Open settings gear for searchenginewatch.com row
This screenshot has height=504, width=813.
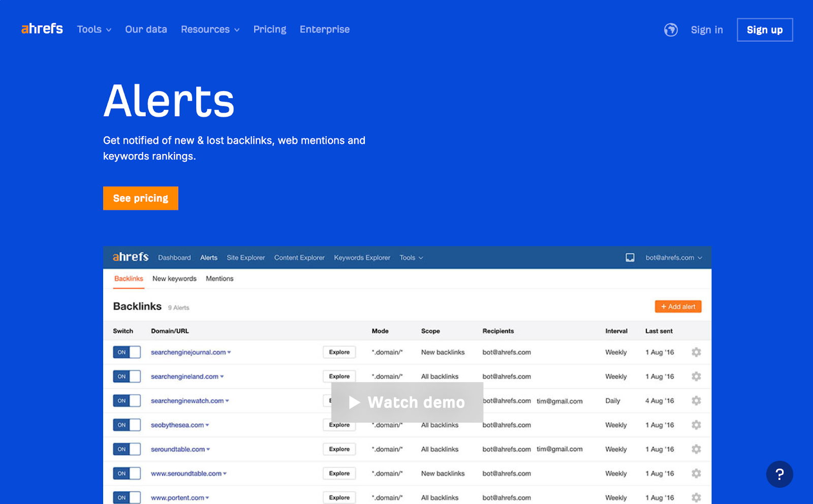696,401
